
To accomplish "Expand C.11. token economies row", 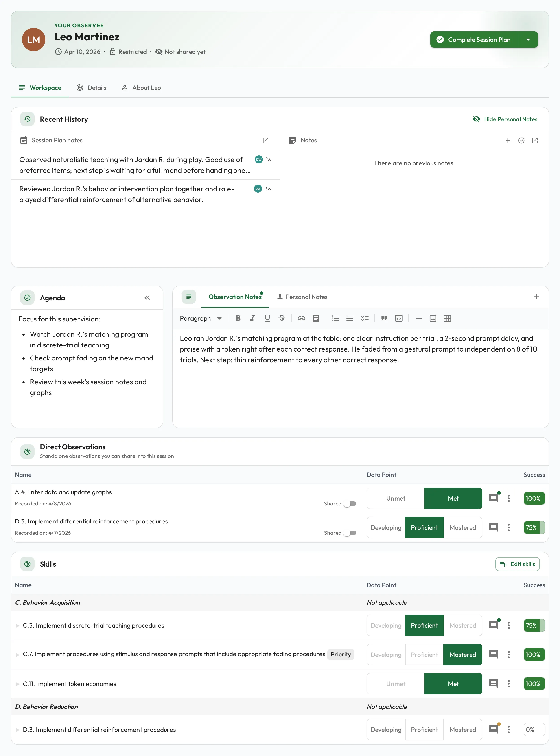I will pyautogui.click(x=18, y=684).
